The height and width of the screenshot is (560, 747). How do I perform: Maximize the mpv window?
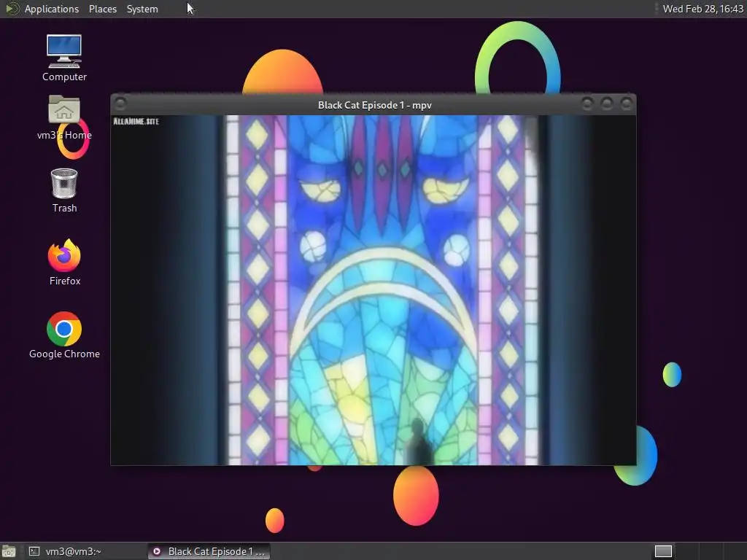607,104
